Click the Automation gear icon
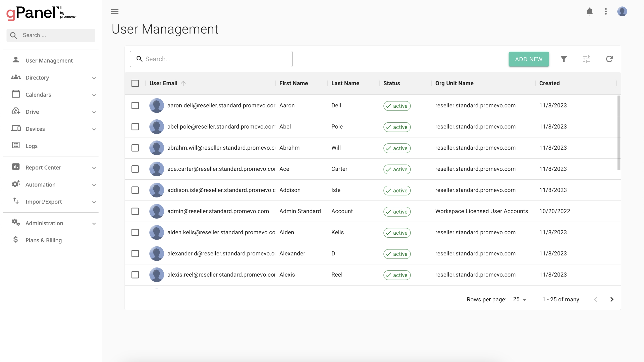The image size is (644, 362). pyautogui.click(x=15, y=184)
